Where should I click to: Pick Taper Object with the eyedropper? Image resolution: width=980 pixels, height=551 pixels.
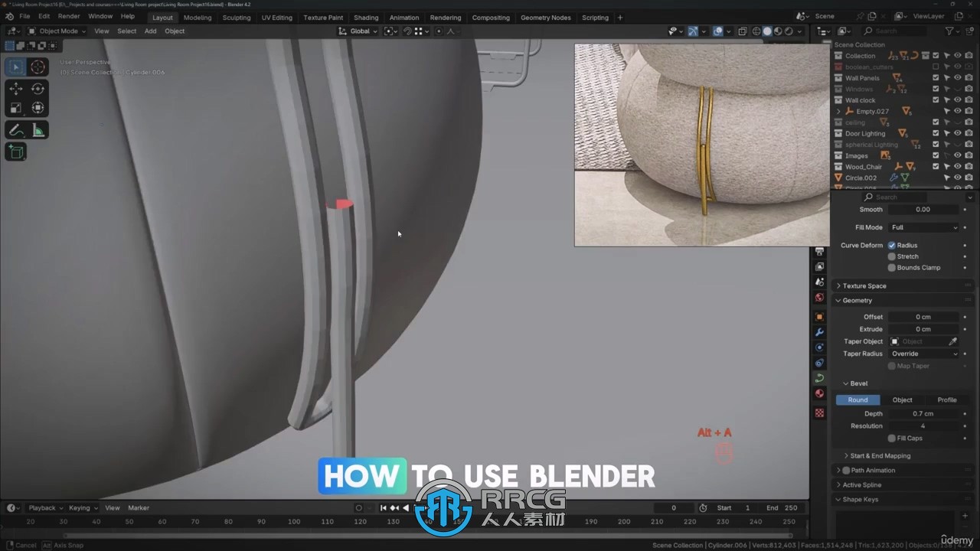point(953,341)
